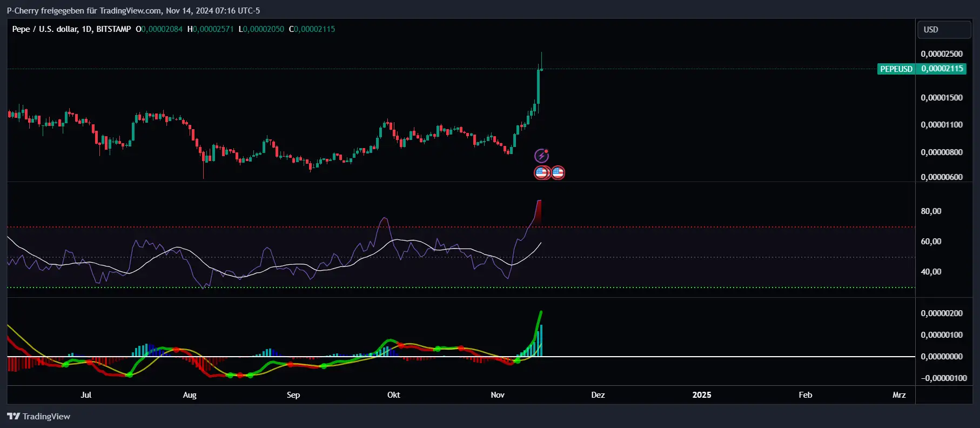Select the close value C0,00002115
The height and width of the screenshot is (428, 980).
[x=312, y=29]
